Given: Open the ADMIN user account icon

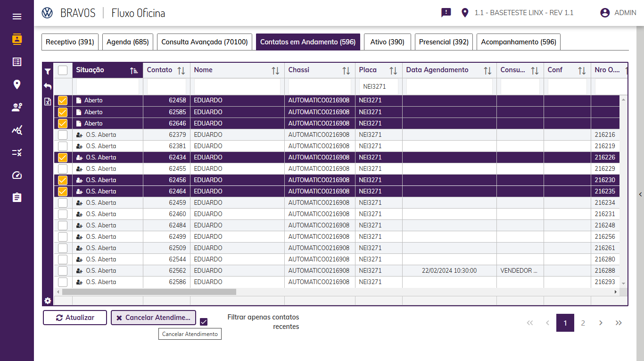Looking at the screenshot, I should [x=605, y=13].
